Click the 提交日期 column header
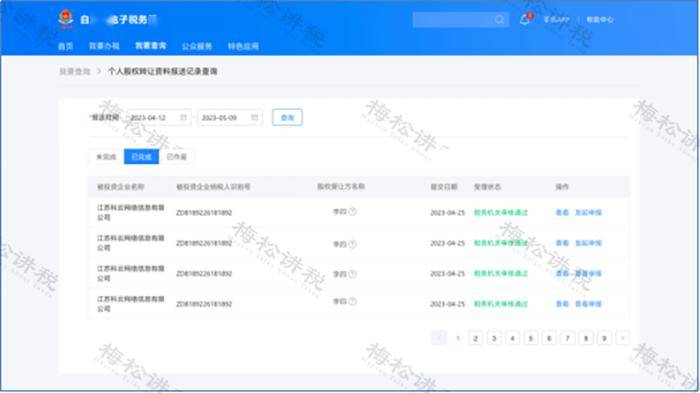Viewport: 700px width, 393px height. [444, 187]
